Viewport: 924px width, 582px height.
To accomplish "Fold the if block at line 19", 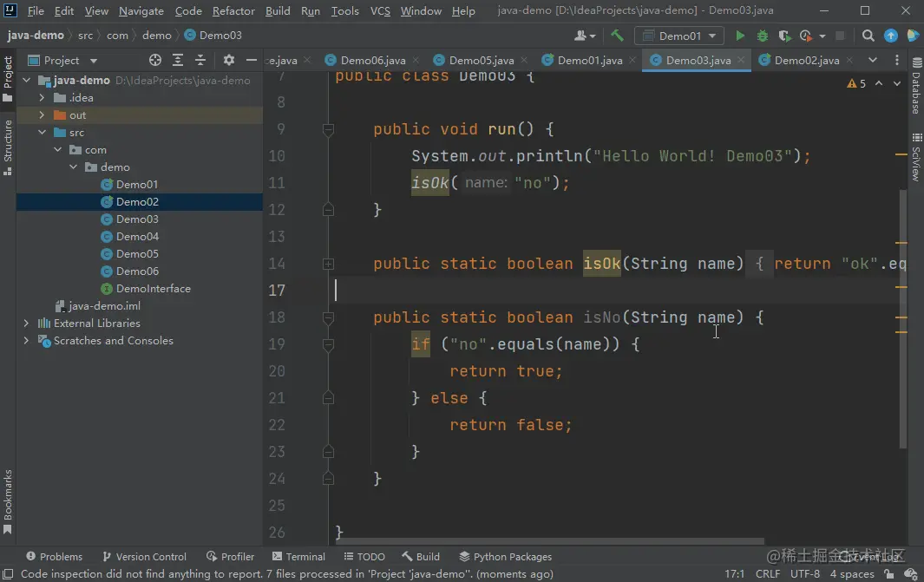I will coord(329,344).
